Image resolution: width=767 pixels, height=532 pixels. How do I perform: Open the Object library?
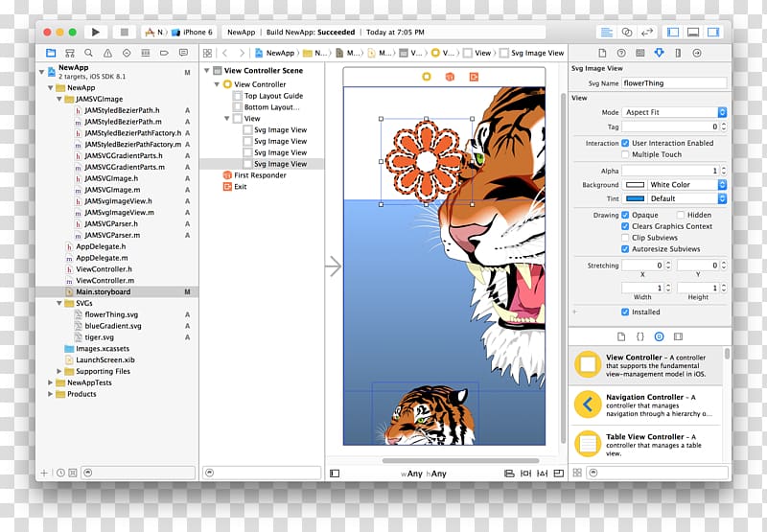pyautogui.click(x=659, y=336)
